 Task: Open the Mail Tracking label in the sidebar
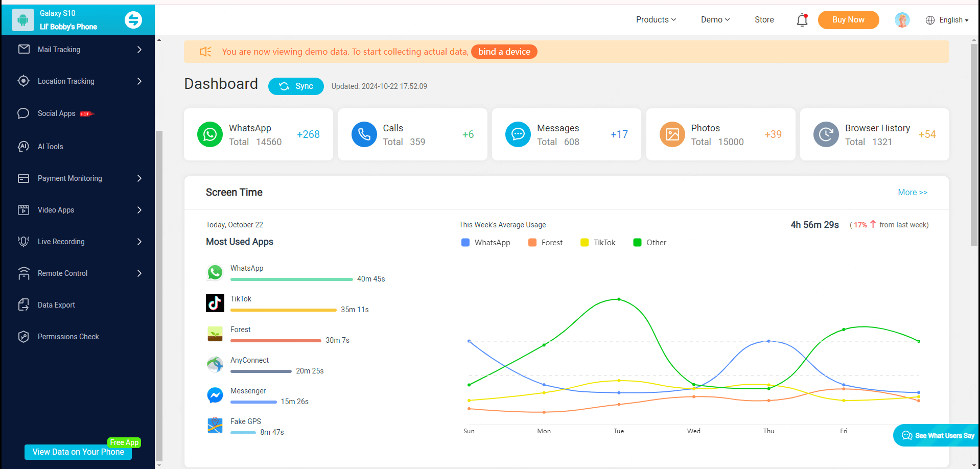(59, 50)
